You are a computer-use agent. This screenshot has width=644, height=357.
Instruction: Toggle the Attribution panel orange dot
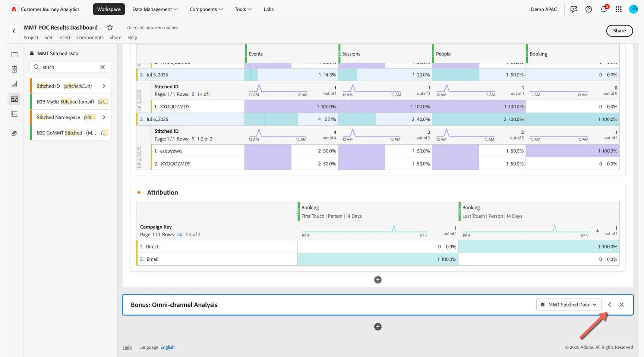click(139, 192)
